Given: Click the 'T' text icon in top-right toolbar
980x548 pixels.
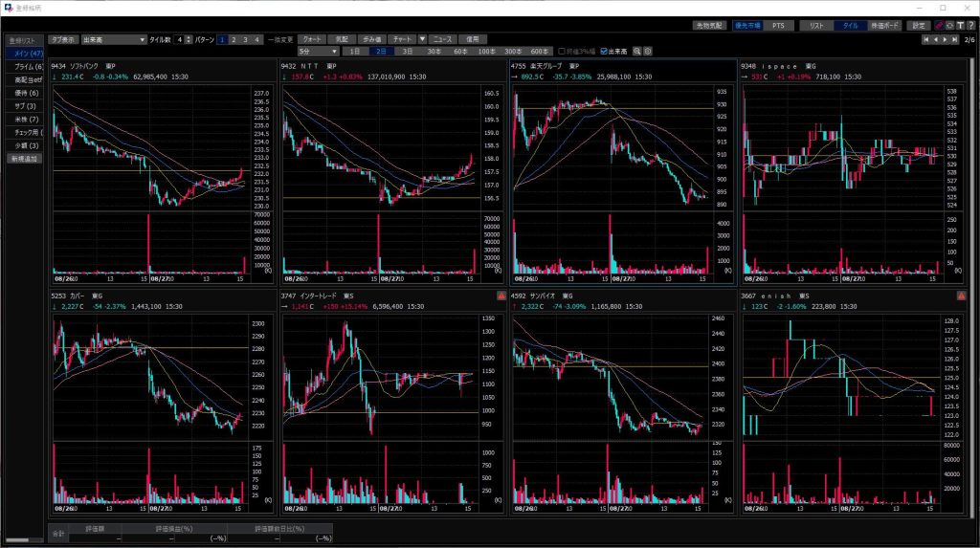Looking at the screenshot, I should pos(960,26).
